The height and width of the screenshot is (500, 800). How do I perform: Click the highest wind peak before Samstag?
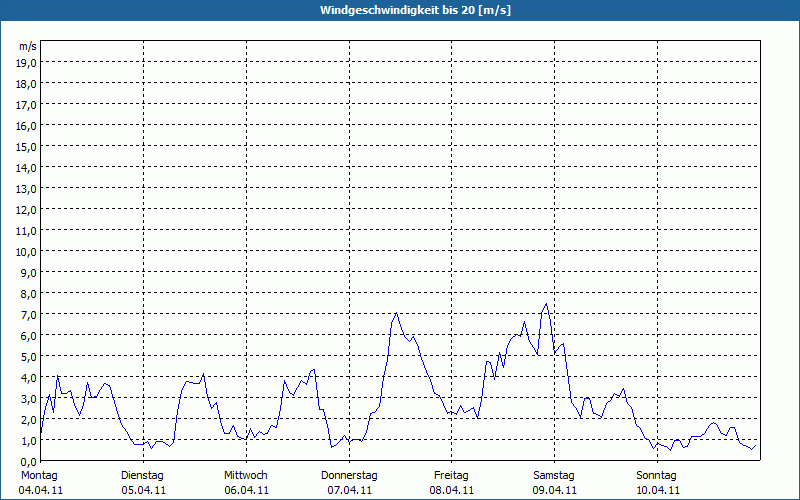546,304
